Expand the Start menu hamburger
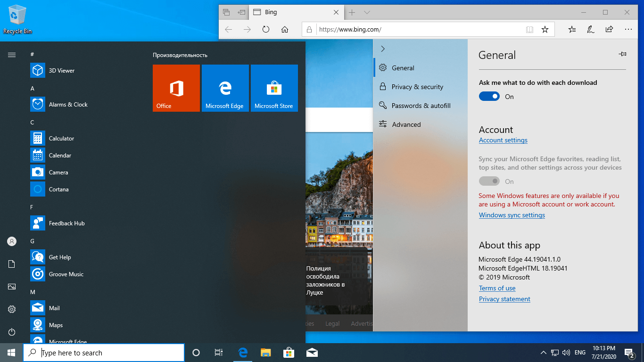The image size is (644, 362). [x=12, y=55]
